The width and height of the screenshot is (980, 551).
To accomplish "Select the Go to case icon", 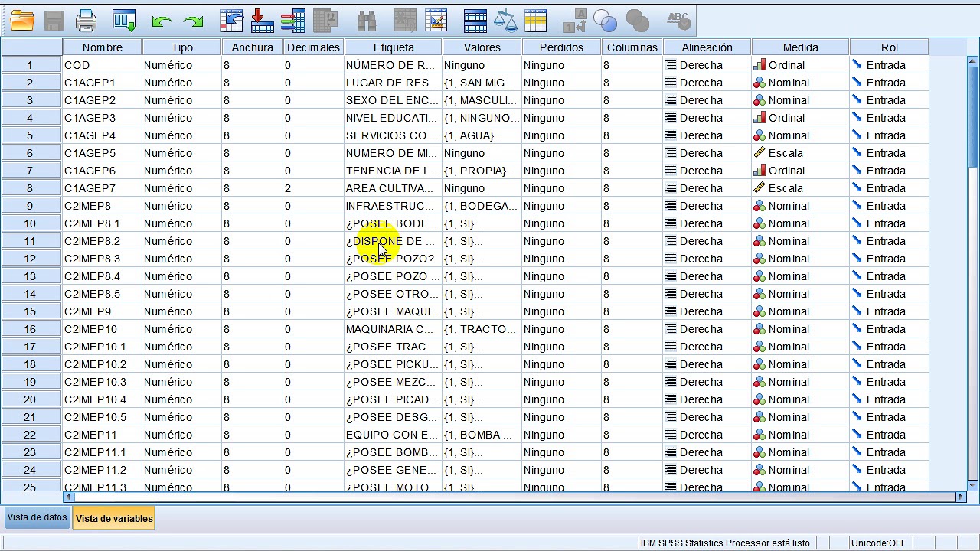I will (x=231, y=21).
